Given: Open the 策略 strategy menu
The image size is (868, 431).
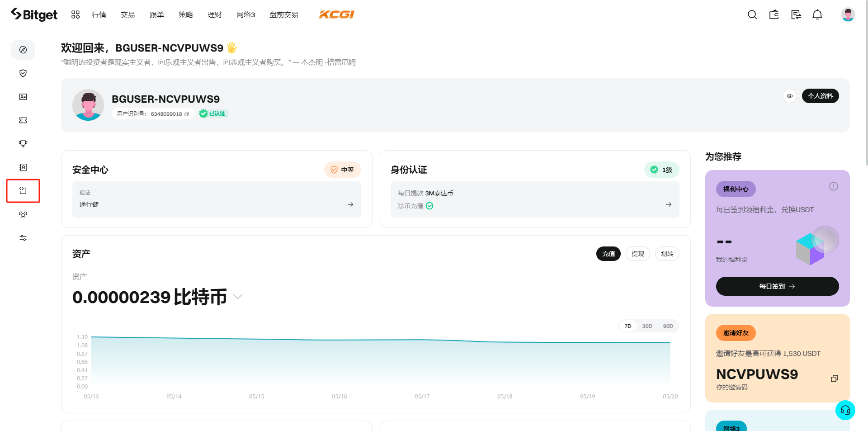Looking at the screenshot, I should coord(186,14).
